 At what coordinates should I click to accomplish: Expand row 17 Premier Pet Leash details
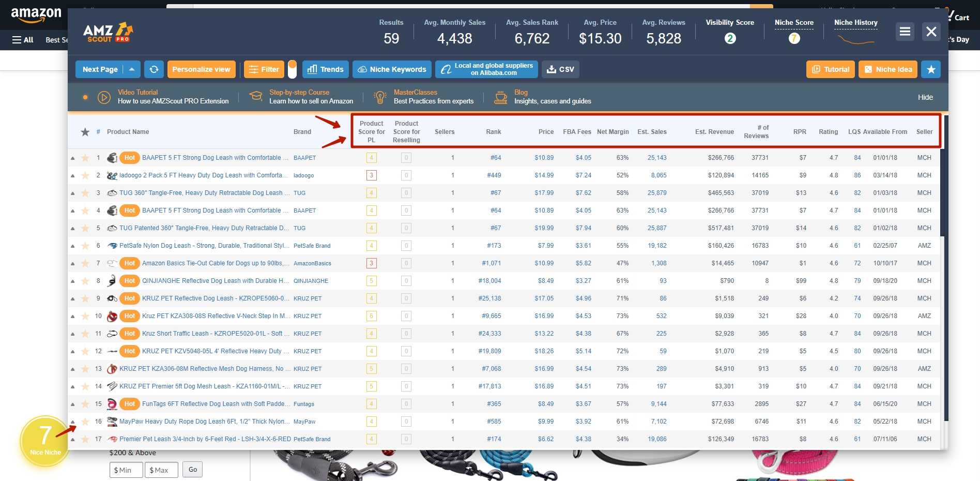tap(72, 439)
